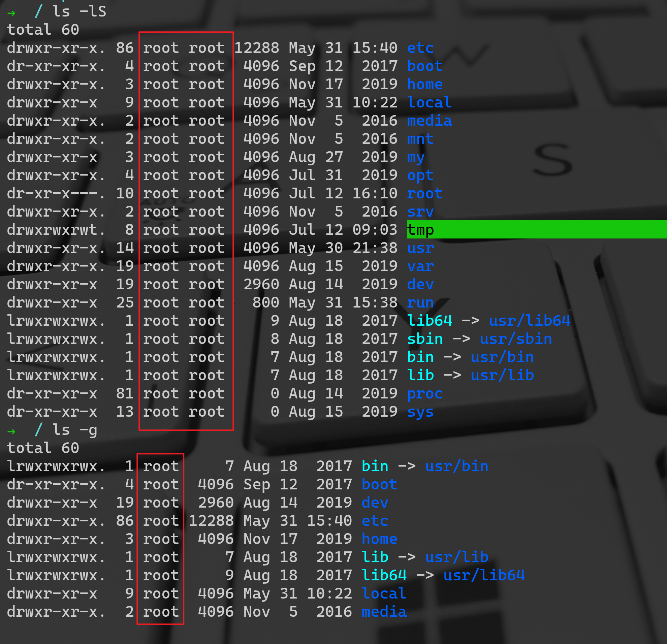This screenshot has height=644, width=667.
Task: Click the boot directory in the ls -g listing
Action: click(x=379, y=484)
